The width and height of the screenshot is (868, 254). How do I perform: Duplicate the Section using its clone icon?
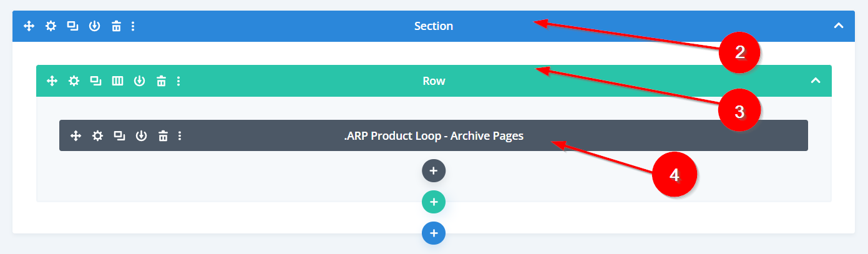click(x=72, y=26)
